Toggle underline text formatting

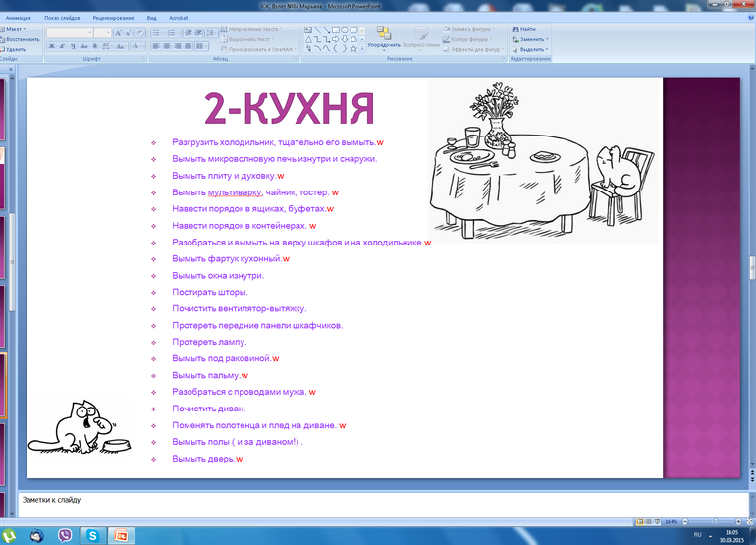pyautogui.click(x=73, y=46)
